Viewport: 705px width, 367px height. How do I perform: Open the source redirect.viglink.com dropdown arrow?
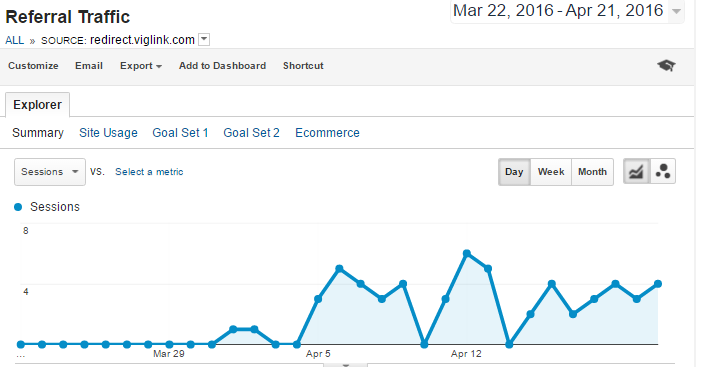(x=204, y=40)
